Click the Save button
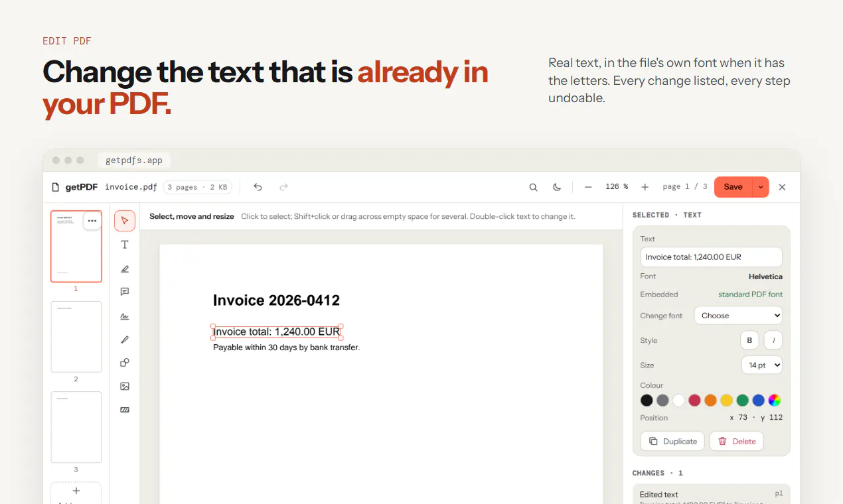 pos(733,187)
